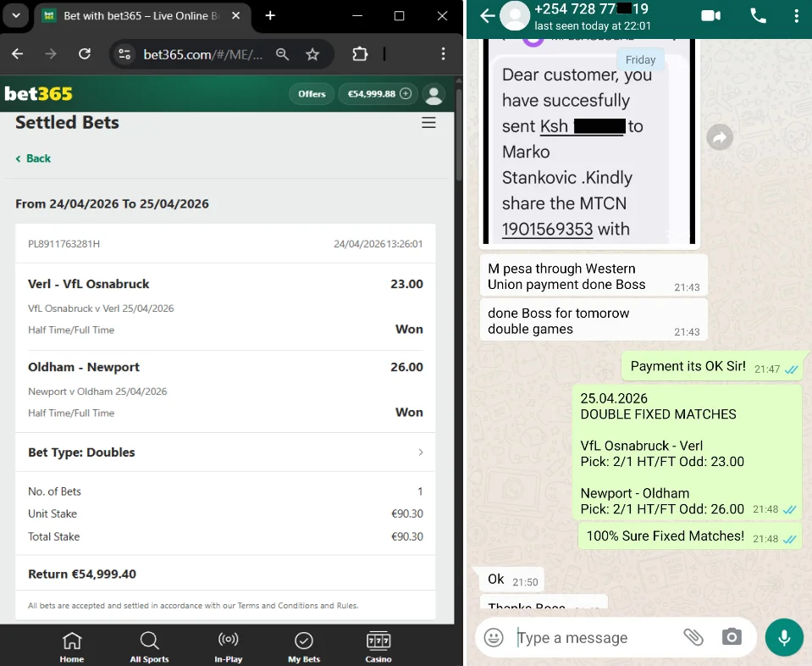Screen dimensions: 812x666
Task: Click the Friday date label
Action: point(641,60)
